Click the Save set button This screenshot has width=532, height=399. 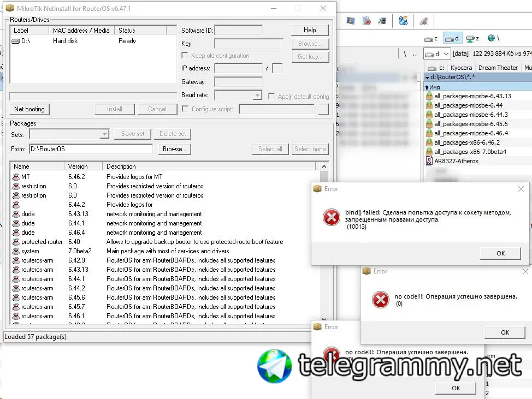click(133, 134)
